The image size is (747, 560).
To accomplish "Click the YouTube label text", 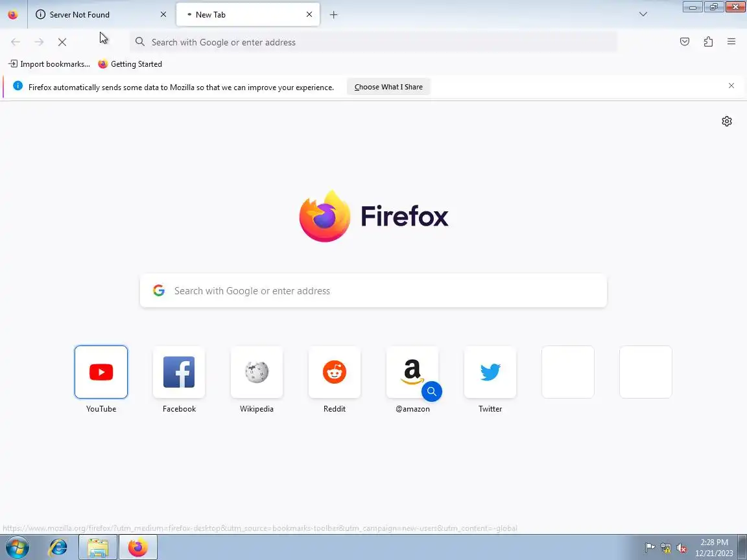I will pos(101,408).
